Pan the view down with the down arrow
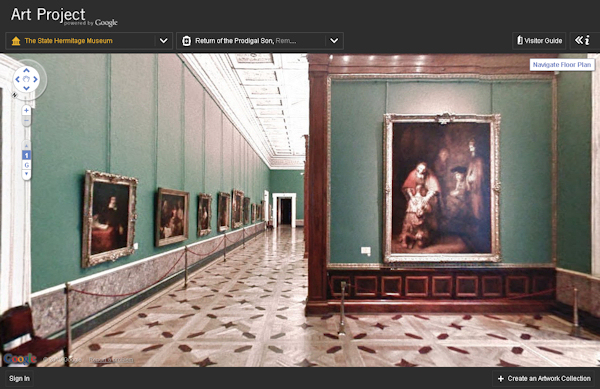The image size is (600, 389). [26, 88]
